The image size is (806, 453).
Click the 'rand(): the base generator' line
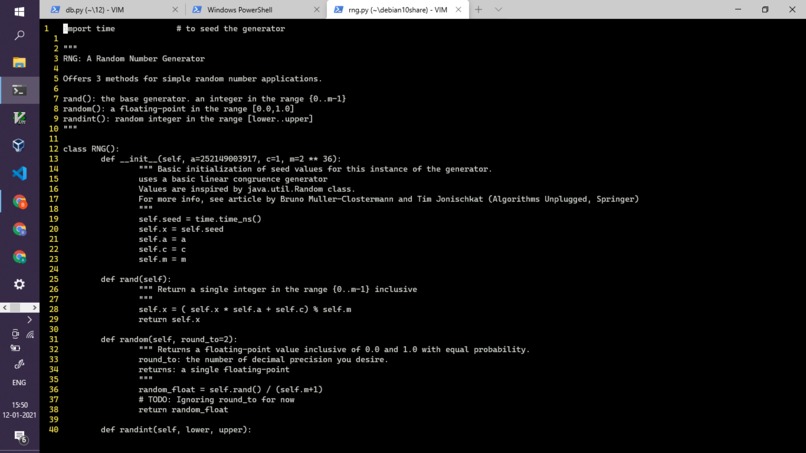[x=205, y=99]
